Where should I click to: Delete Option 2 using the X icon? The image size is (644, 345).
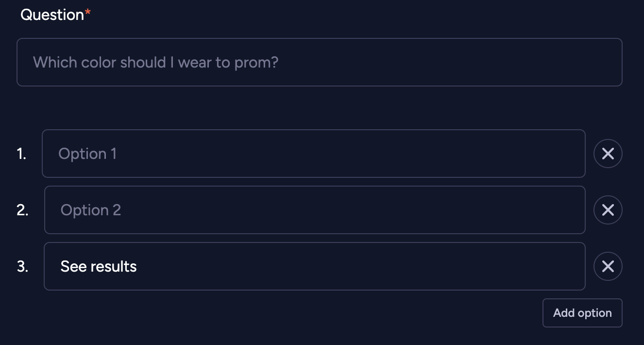pyautogui.click(x=608, y=210)
